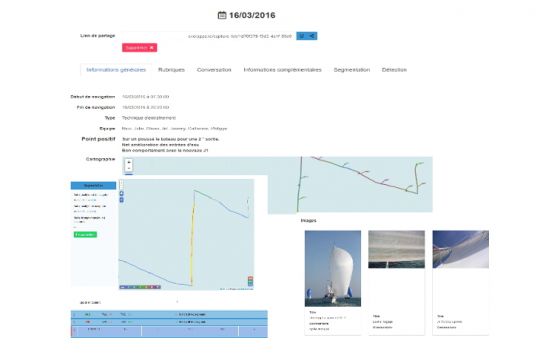Click the colored legend bar at the bottom of the track map
Image resolution: width=540 pixels, height=360 pixels.
click(x=140, y=287)
